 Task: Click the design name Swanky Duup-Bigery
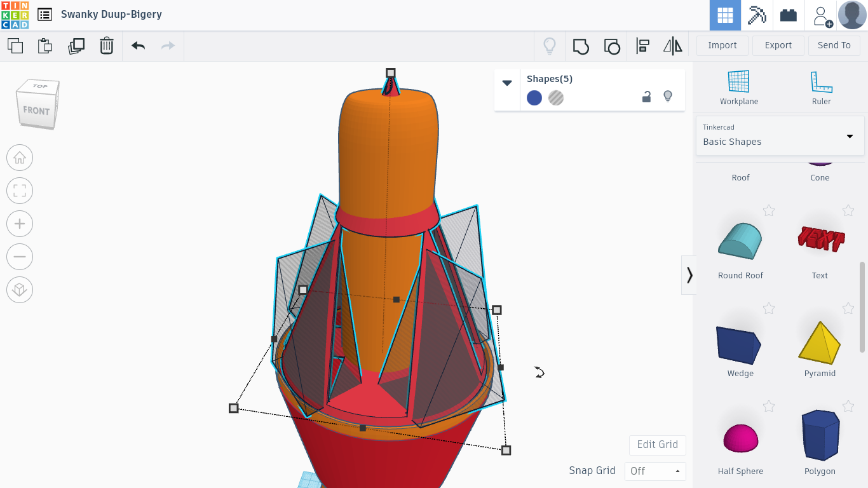(111, 14)
